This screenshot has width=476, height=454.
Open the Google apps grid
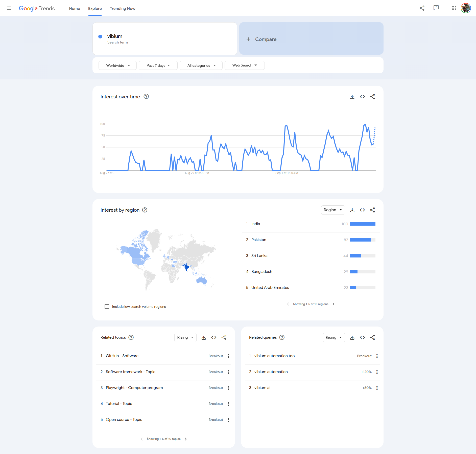click(454, 8)
